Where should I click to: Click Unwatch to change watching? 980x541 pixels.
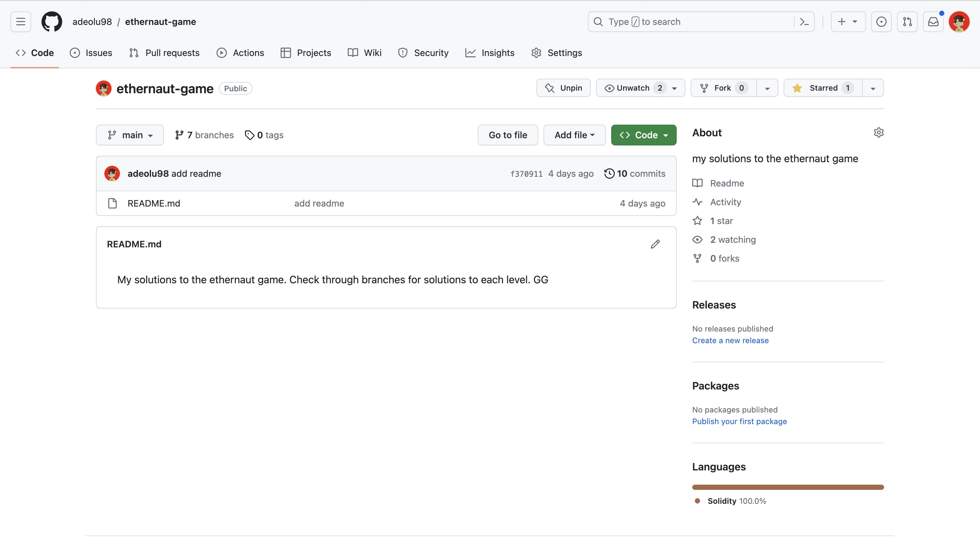click(x=632, y=88)
